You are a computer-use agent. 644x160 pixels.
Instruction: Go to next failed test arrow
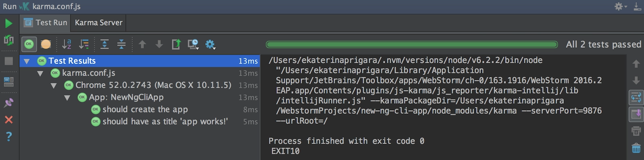(159, 44)
